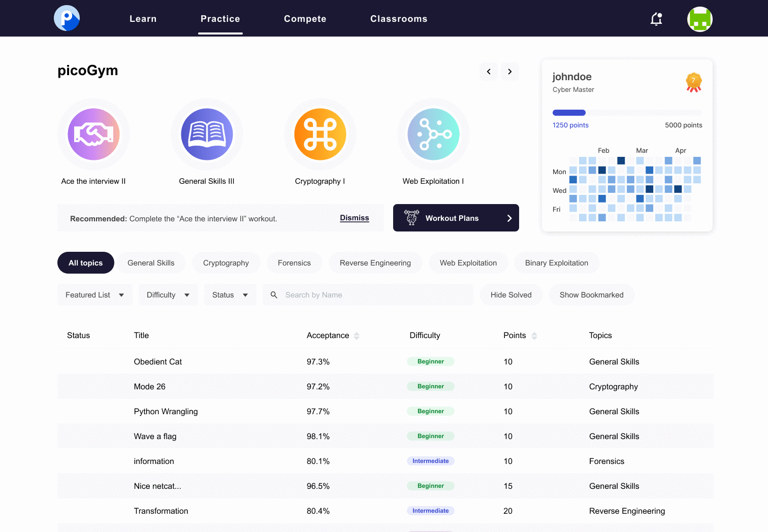Open the user avatar menu
This screenshot has height=532, width=768.
pyautogui.click(x=699, y=19)
